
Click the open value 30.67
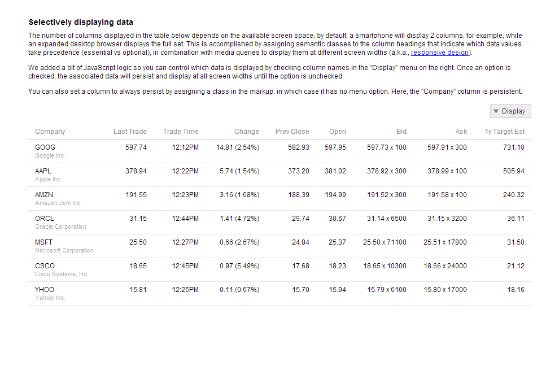[x=337, y=218]
